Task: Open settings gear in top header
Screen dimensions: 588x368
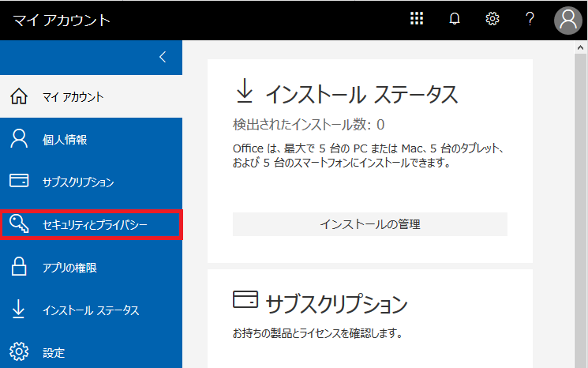Action: 492,20
